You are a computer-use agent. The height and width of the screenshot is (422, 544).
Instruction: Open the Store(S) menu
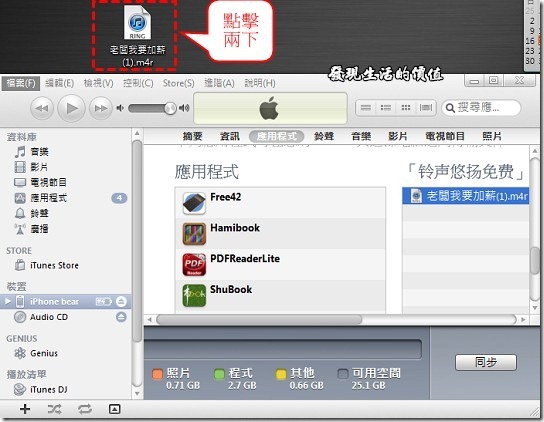click(179, 83)
